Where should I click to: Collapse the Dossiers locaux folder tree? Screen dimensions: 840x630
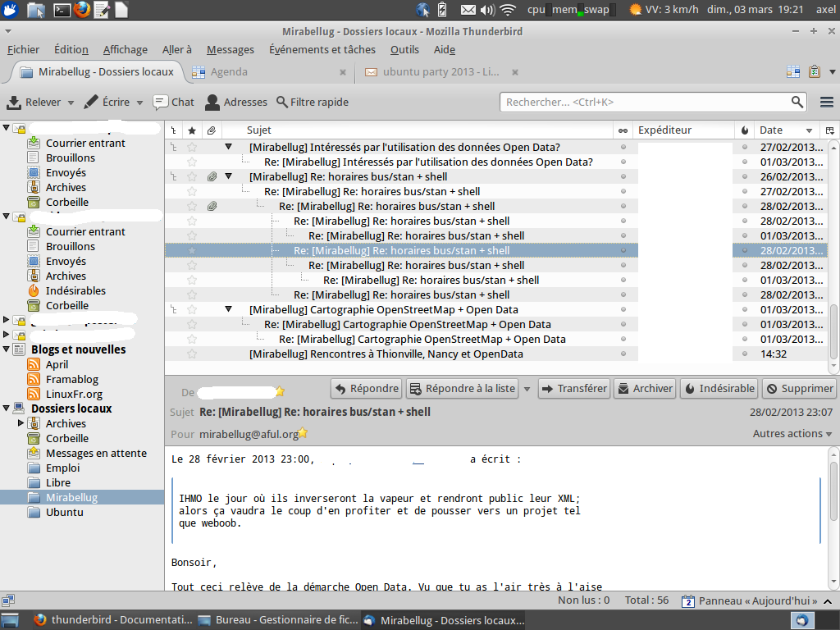(7, 409)
